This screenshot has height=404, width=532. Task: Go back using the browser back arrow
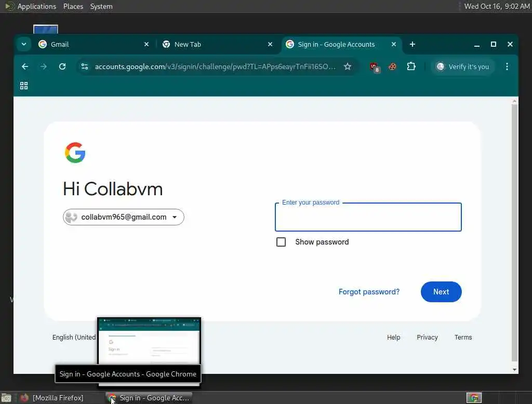(25, 66)
